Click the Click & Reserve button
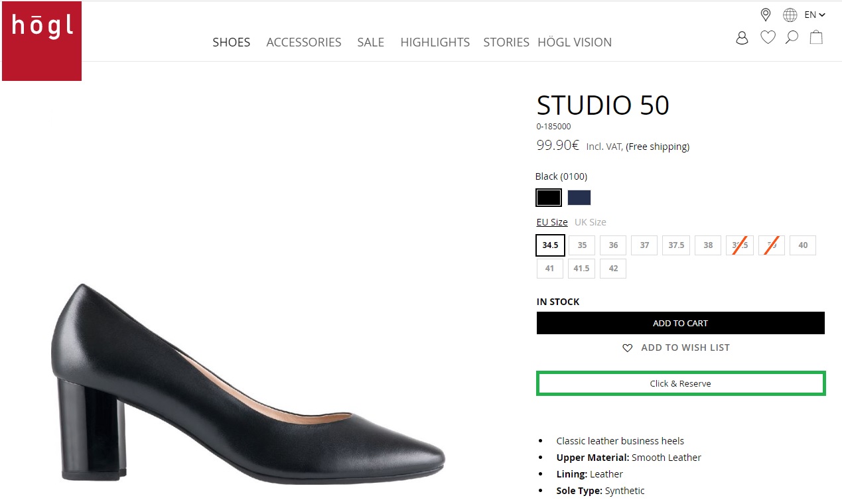Image resolution: width=842 pixels, height=504 pixels. coord(680,383)
